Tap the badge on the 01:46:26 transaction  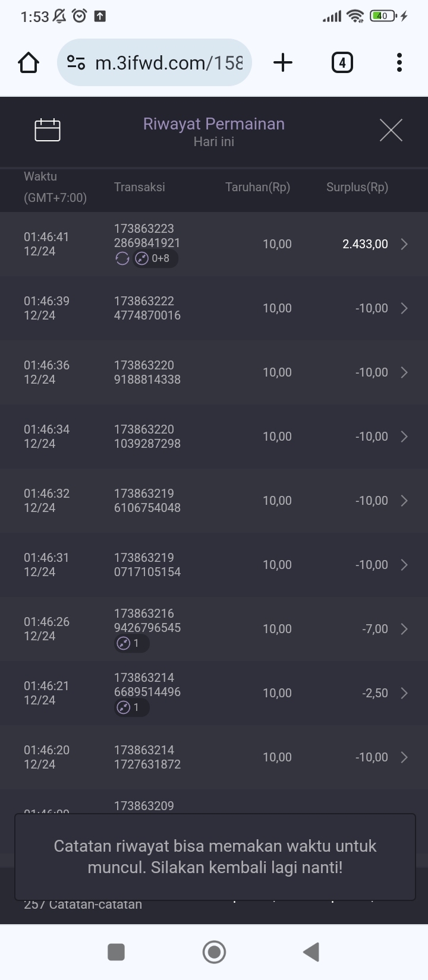(131, 643)
